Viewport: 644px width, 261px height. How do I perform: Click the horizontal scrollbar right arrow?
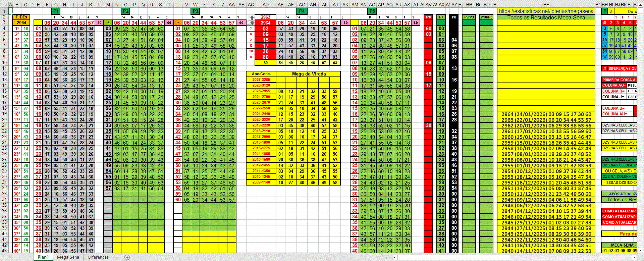[x=634, y=257]
